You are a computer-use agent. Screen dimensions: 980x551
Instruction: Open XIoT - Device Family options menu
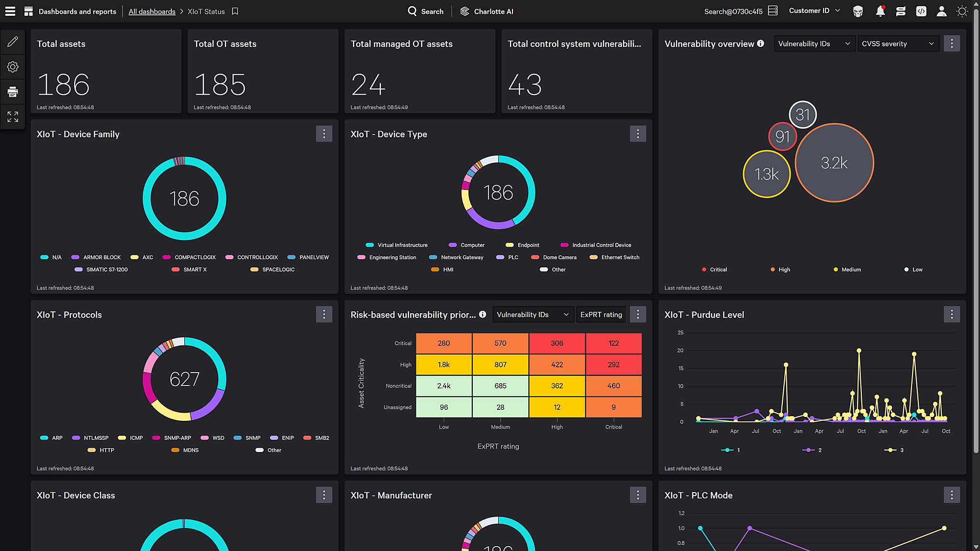point(324,134)
